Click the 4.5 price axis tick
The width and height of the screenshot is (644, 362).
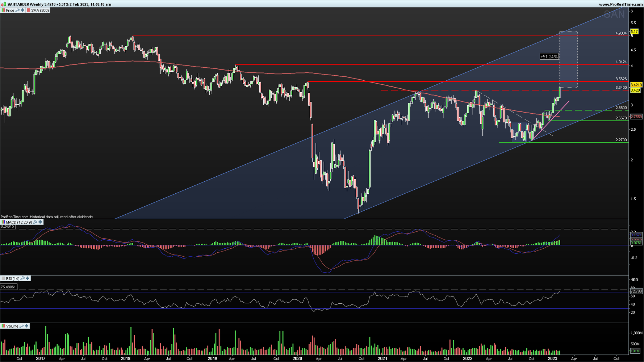(x=633, y=50)
